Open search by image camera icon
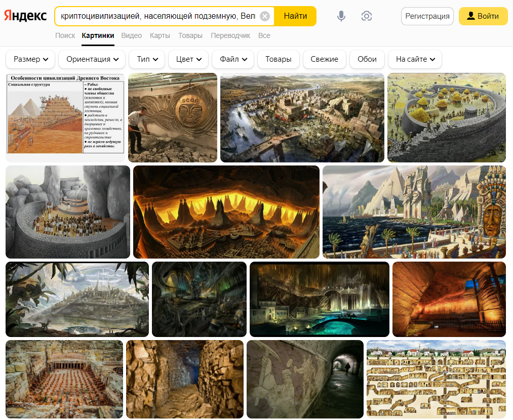 point(367,16)
